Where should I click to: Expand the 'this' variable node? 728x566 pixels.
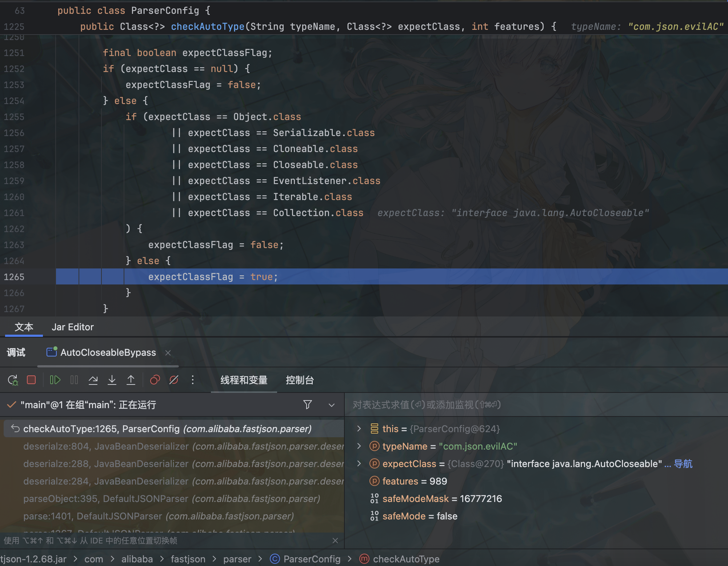359,429
